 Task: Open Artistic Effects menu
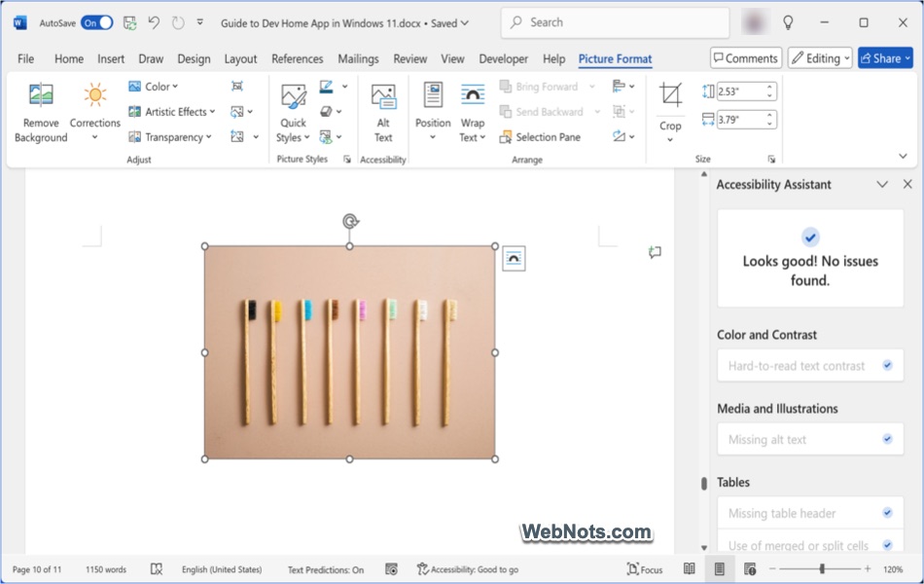point(172,112)
